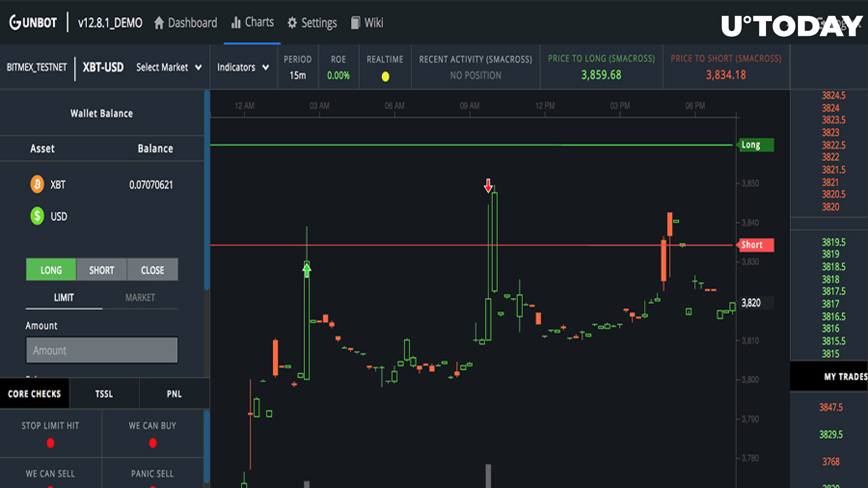This screenshot has width=868, height=488.
Task: Click the Charts bar icon
Action: pos(236,23)
